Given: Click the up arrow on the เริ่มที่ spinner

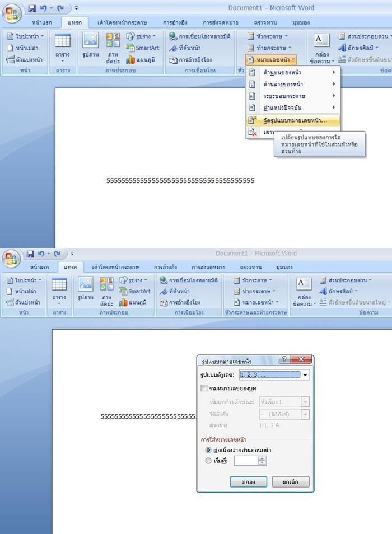Looking at the screenshot, I should click(262, 458).
